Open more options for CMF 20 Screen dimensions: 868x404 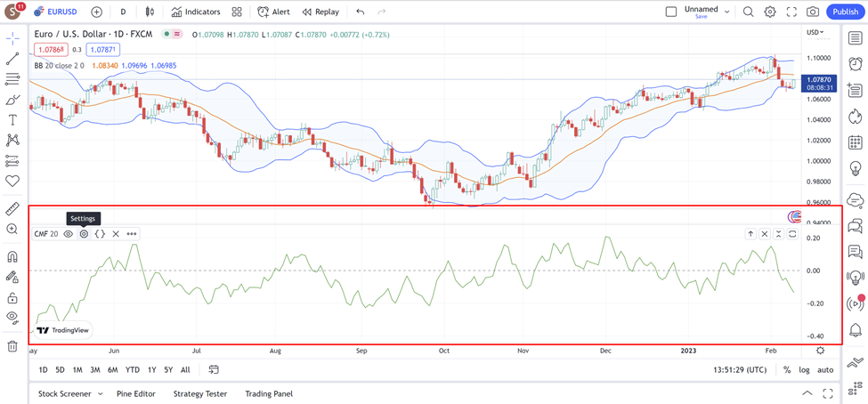pos(131,234)
